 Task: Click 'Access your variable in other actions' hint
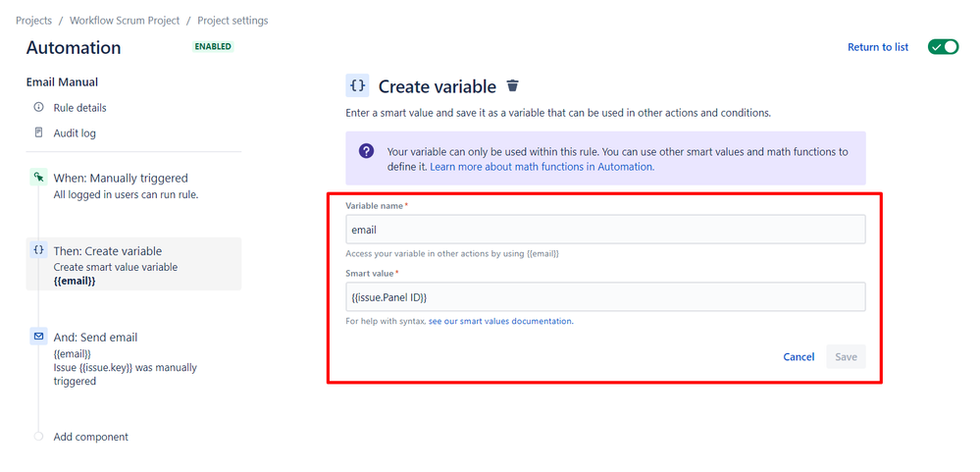(x=452, y=254)
